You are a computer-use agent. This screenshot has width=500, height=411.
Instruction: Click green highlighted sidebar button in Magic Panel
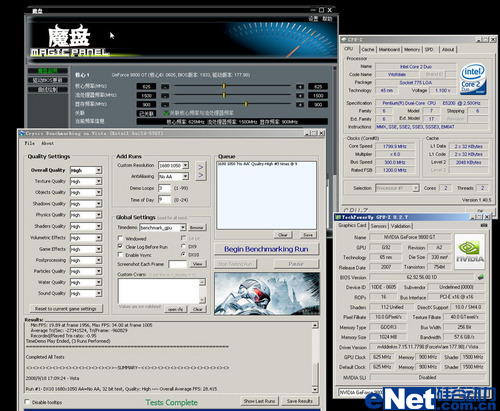click(x=48, y=71)
